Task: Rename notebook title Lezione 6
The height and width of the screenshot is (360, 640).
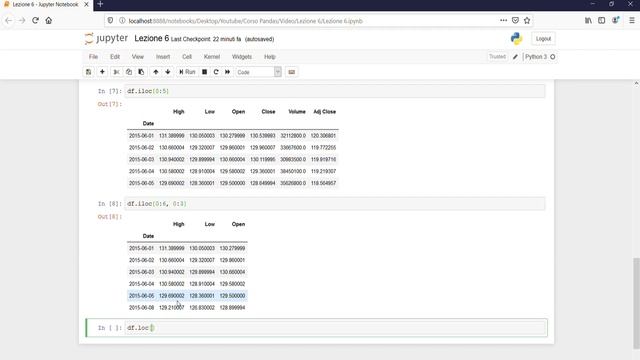Action: 151,38
